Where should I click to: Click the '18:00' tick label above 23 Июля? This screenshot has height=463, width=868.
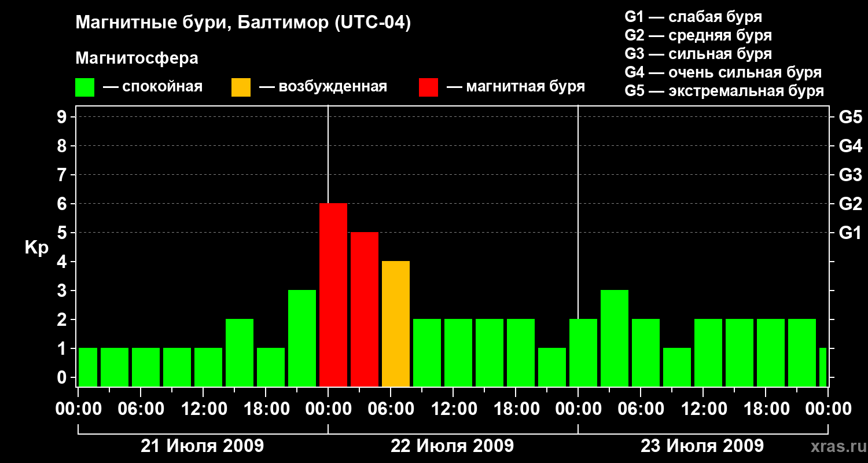click(766, 409)
